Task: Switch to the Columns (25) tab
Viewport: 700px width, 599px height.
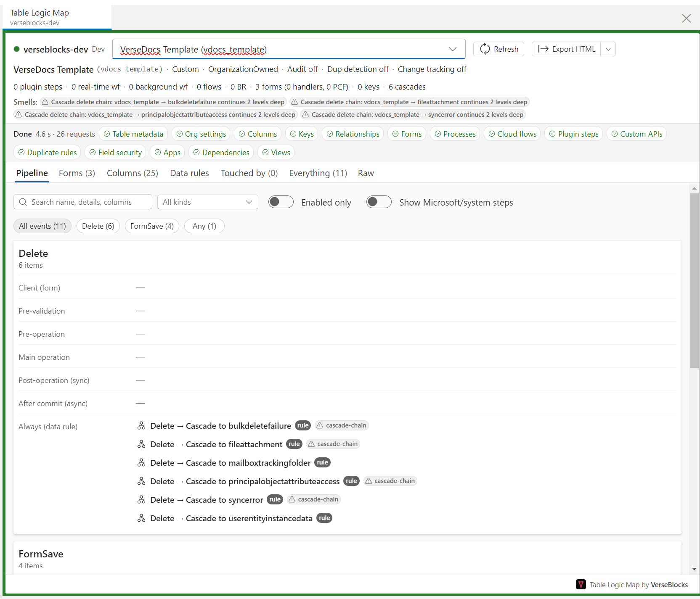Action: 133,173
